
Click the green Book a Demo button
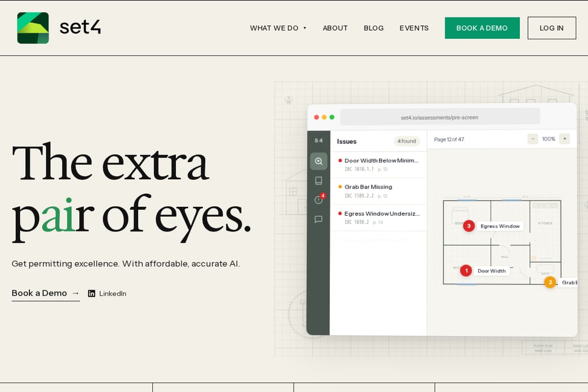click(x=482, y=28)
